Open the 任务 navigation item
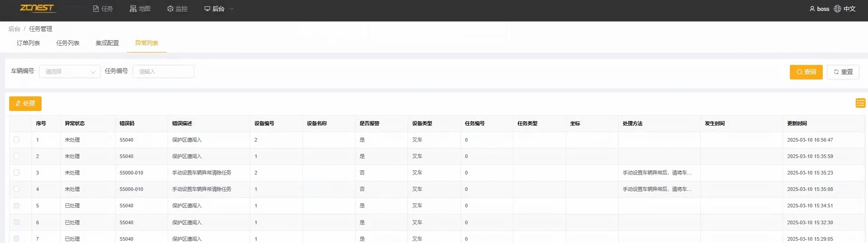 pos(103,9)
